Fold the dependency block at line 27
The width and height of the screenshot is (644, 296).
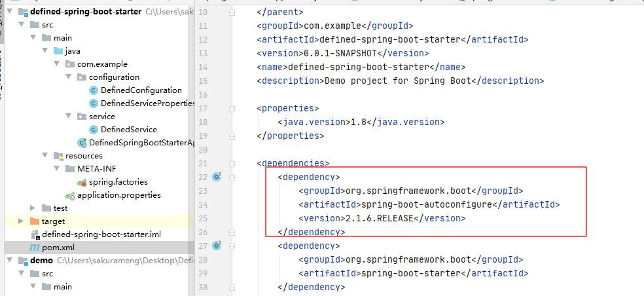(x=232, y=246)
